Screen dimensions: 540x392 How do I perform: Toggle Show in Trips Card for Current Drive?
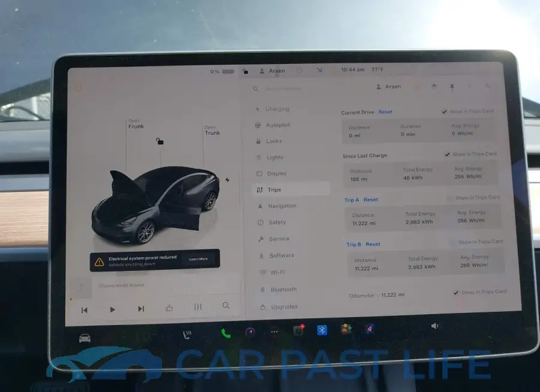pyautogui.click(x=468, y=111)
